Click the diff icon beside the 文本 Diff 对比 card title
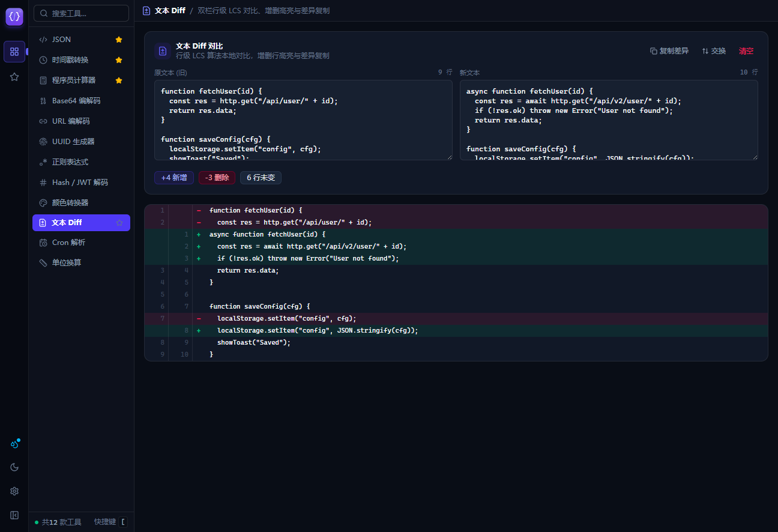The height and width of the screenshot is (532, 778). point(163,51)
